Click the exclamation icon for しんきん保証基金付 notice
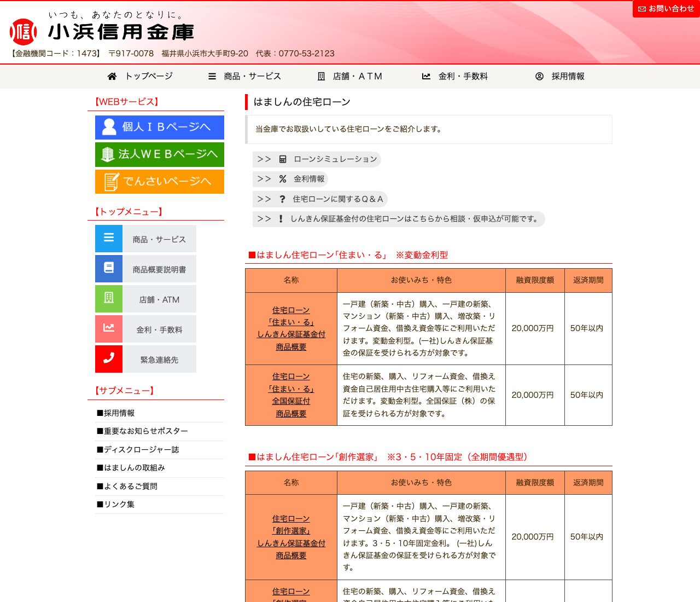This screenshot has height=602, width=700. pos(281,219)
